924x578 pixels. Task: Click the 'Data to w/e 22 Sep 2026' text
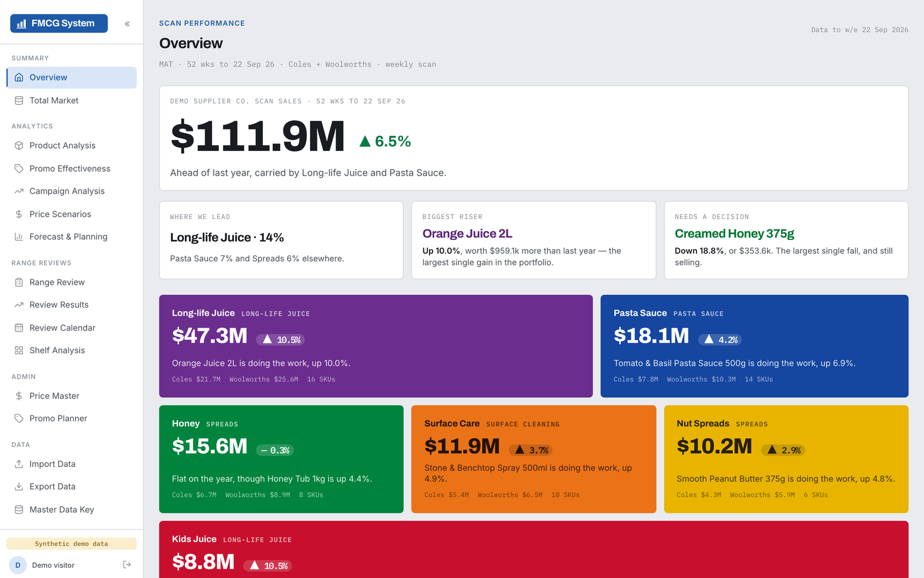[x=859, y=30]
